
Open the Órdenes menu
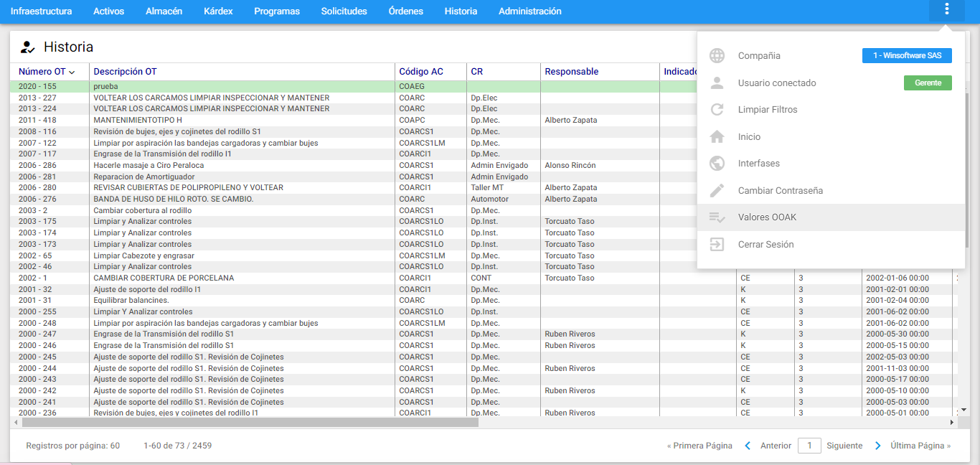(x=406, y=11)
